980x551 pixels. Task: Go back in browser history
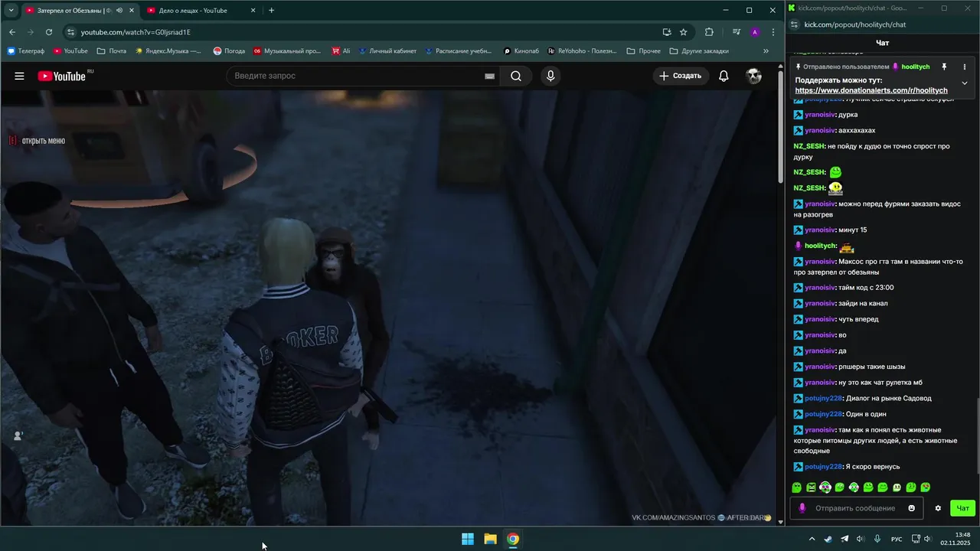point(12,32)
